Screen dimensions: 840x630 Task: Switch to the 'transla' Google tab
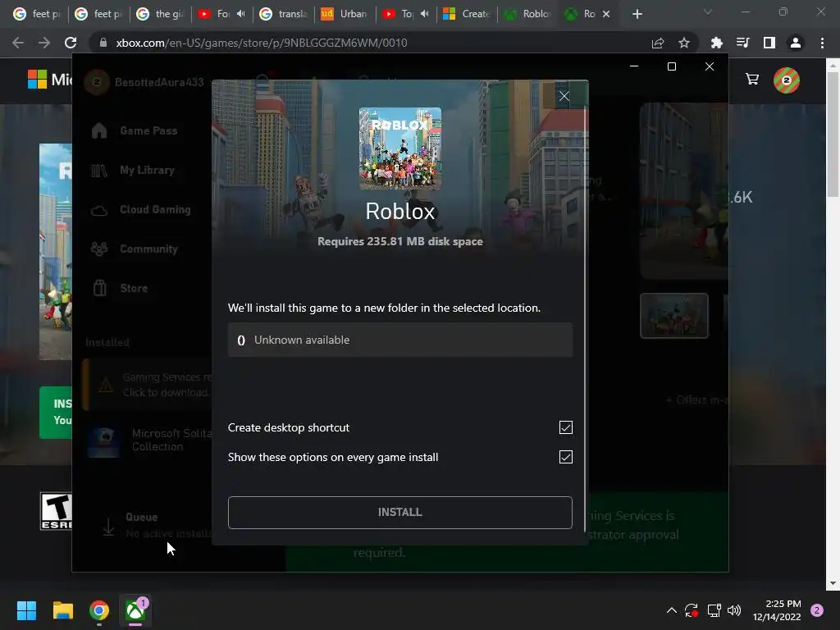[283, 14]
